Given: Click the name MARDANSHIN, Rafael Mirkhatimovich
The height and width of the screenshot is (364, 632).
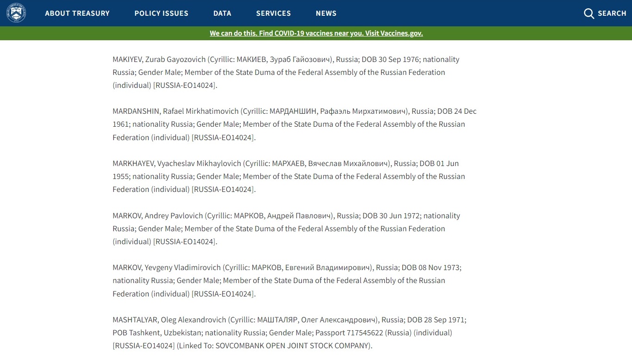Looking at the screenshot, I should click(x=175, y=111).
